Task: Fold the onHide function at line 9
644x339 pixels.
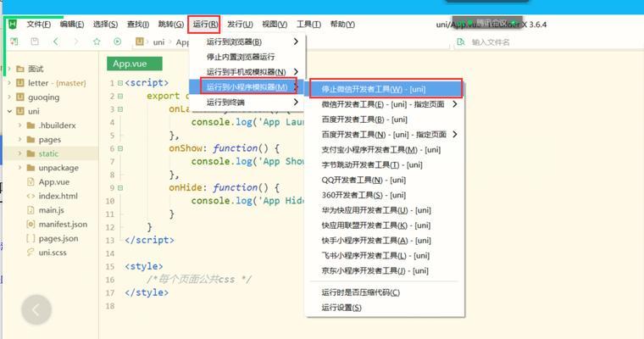Action: pos(120,188)
